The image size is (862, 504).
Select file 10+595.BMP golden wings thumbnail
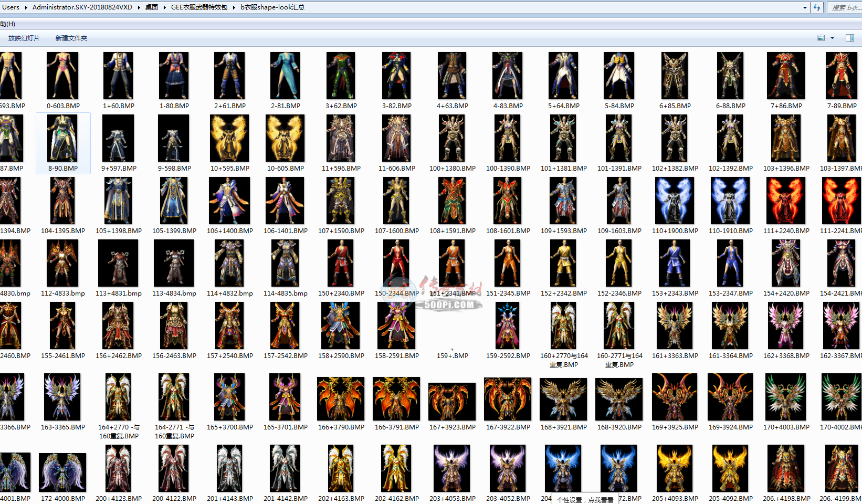tap(229, 138)
